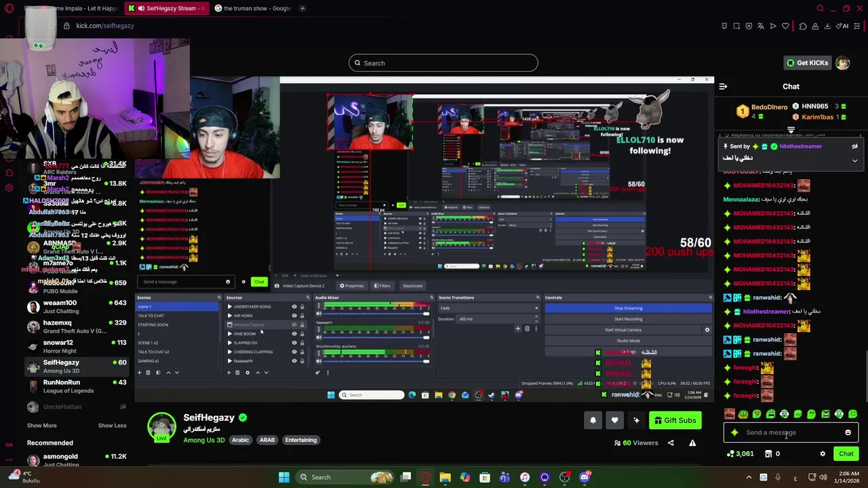This screenshot has width=868, height=488.
Task: Click the KICKs shop icon showing 0
Action: click(772, 454)
